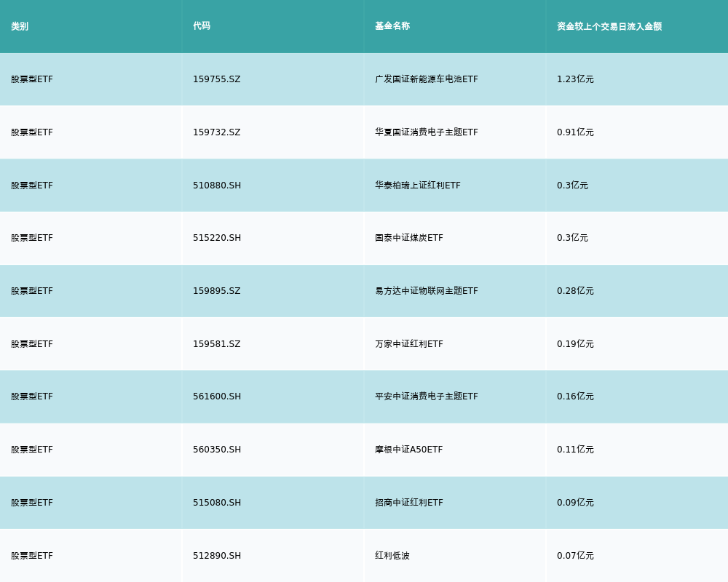
Task: Click the 0.16亿元 inflow value
Action: point(575,396)
